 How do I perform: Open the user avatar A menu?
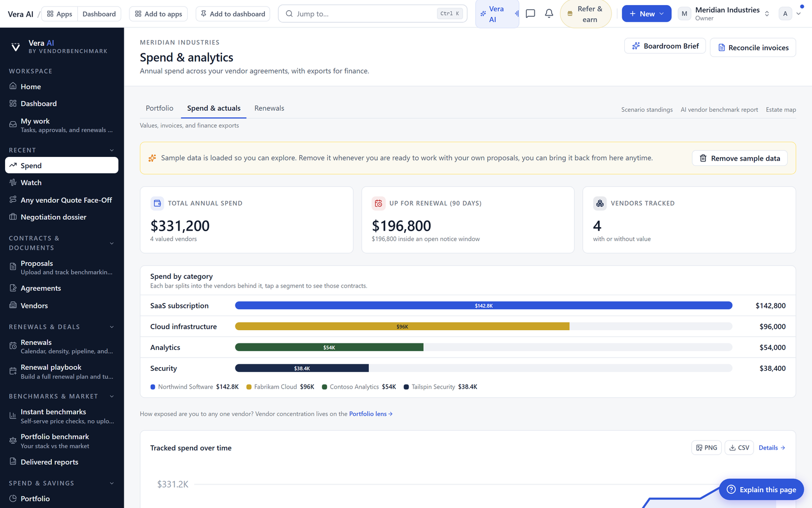[x=790, y=14]
